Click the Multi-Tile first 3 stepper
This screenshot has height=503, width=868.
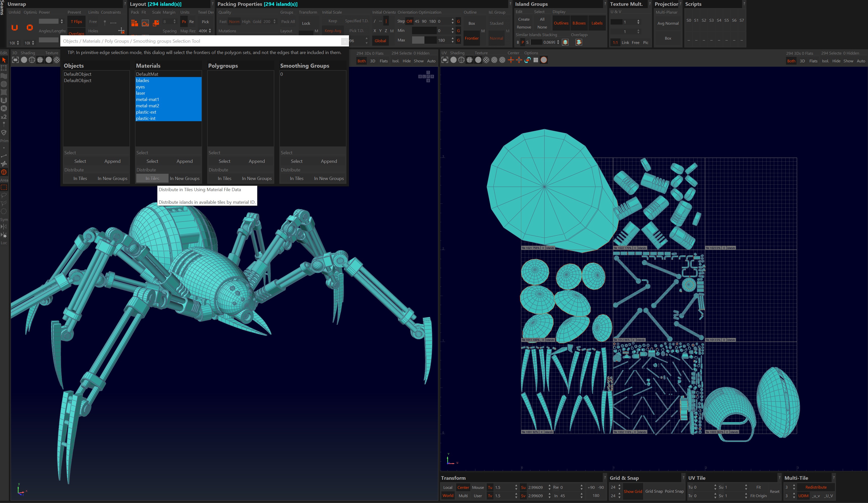[x=794, y=488]
